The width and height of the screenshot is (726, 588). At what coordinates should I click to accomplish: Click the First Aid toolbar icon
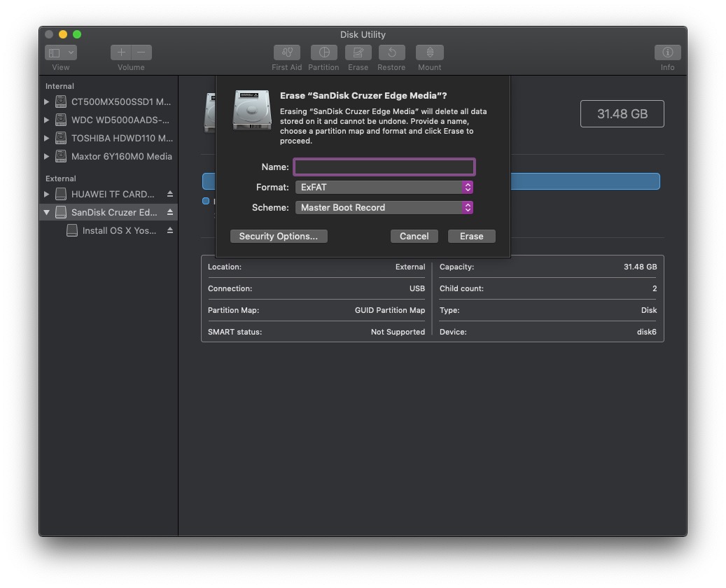pos(286,53)
